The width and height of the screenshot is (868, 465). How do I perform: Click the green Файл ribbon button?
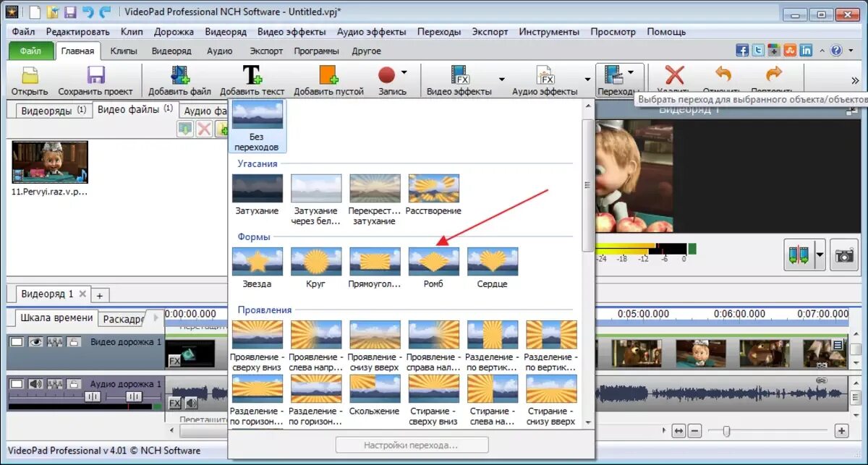click(31, 51)
